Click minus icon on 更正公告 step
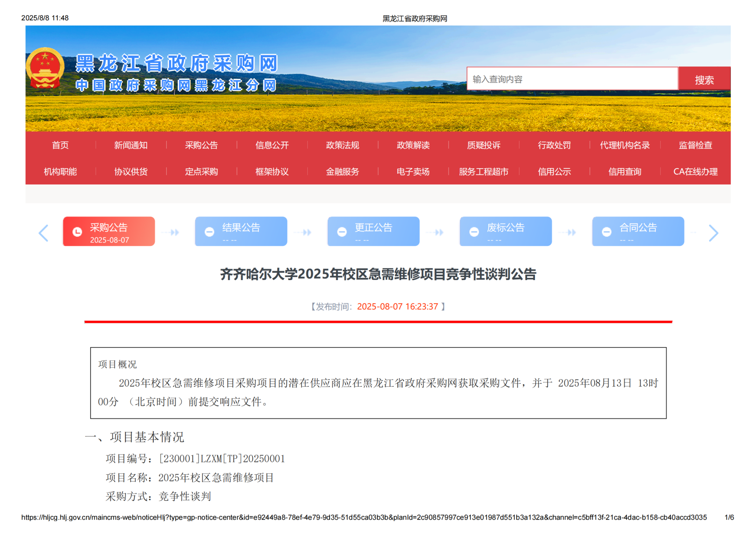The image size is (756, 534). (x=342, y=232)
